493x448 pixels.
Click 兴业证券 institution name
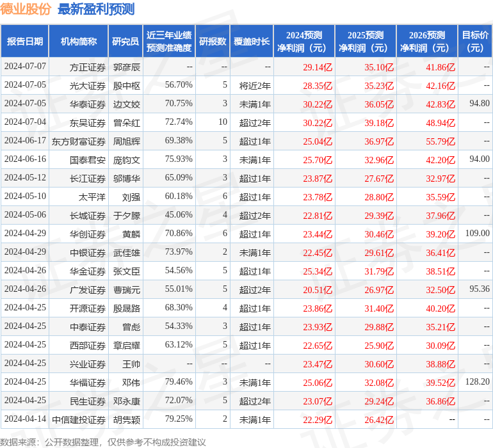[88, 364]
